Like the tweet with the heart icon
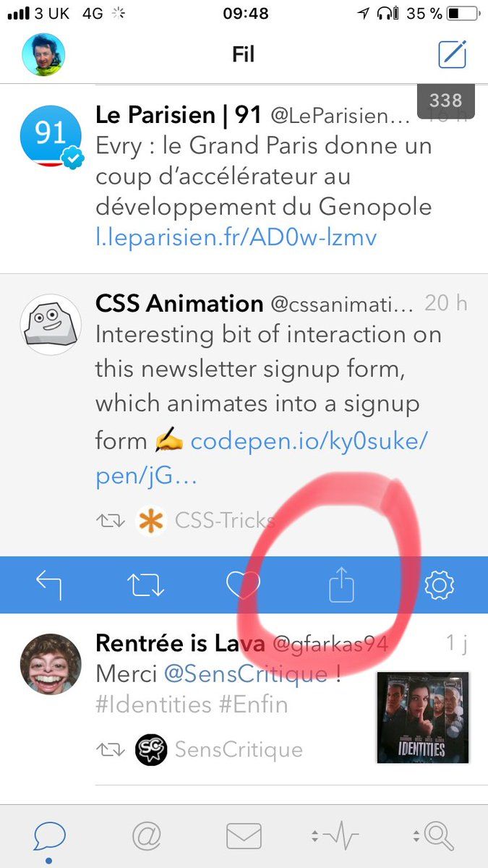 (x=243, y=584)
